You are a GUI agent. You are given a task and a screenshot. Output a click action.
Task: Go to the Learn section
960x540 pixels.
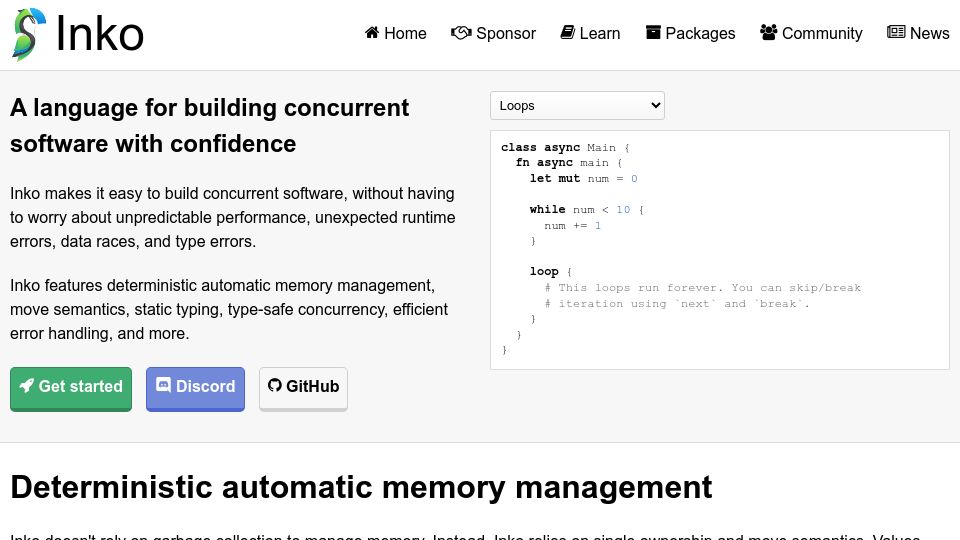[590, 33]
